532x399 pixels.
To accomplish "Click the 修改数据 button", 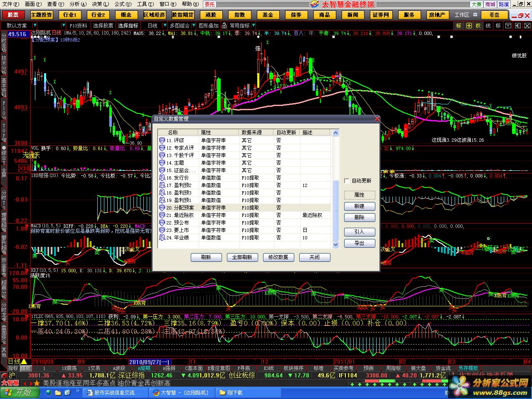I will click(x=278, y=257).
